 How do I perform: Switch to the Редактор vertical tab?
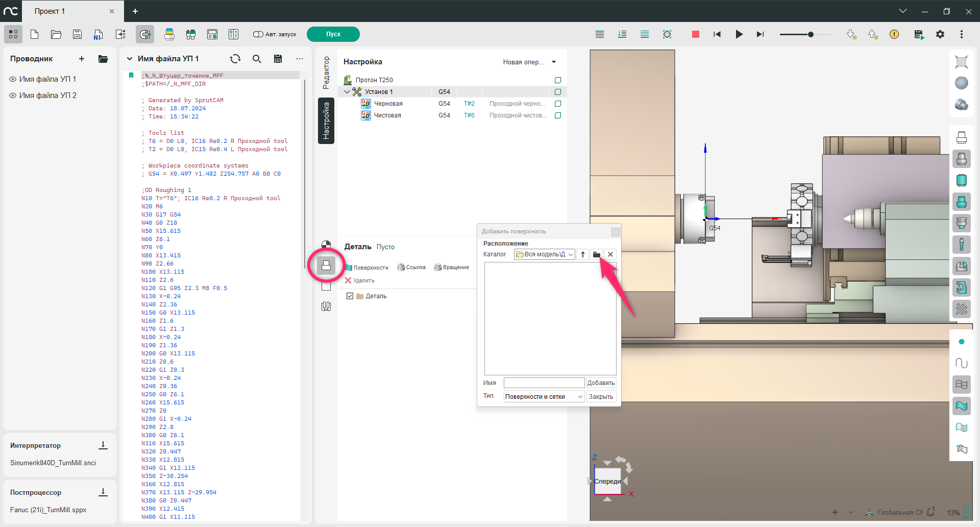coord(326,73)
